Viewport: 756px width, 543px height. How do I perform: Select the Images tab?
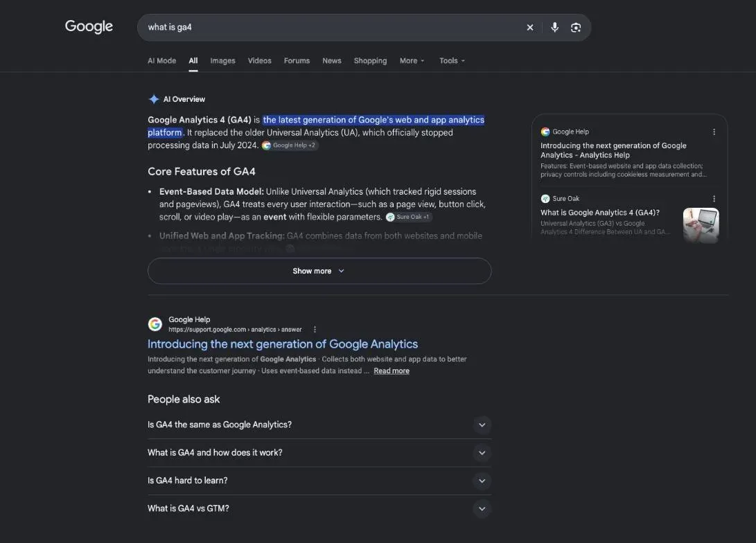coord(222,61)
